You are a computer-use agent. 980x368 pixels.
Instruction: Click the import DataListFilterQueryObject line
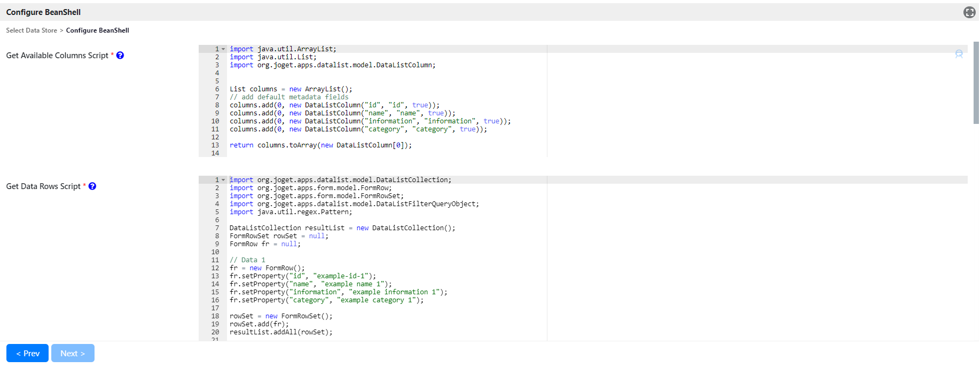coord(354,204)
